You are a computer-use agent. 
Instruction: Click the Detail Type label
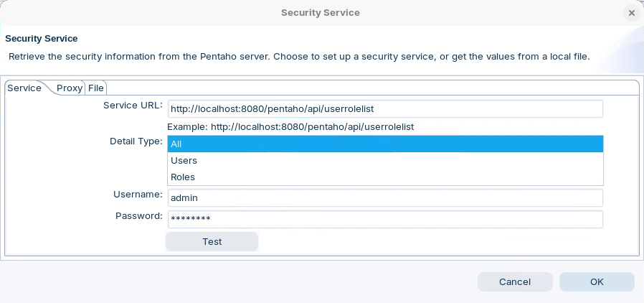tap(136, 141)
